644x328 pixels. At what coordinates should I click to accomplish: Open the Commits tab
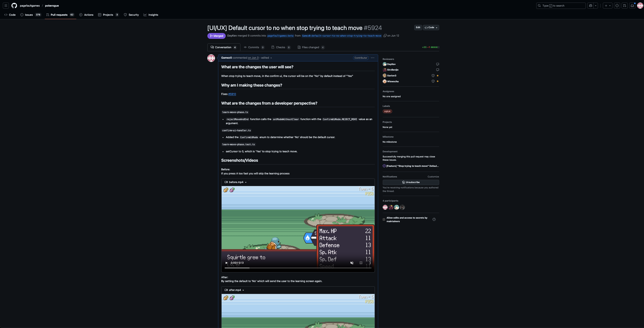[254, 47]
